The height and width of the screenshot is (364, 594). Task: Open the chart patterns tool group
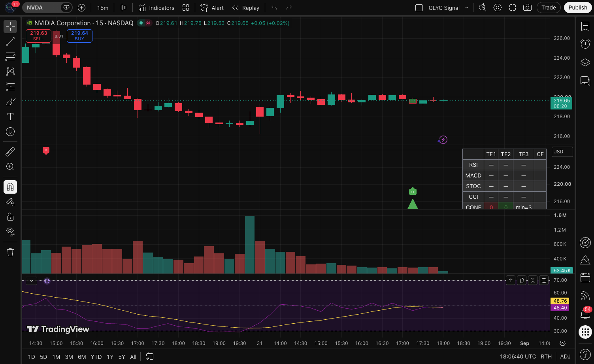10,72
